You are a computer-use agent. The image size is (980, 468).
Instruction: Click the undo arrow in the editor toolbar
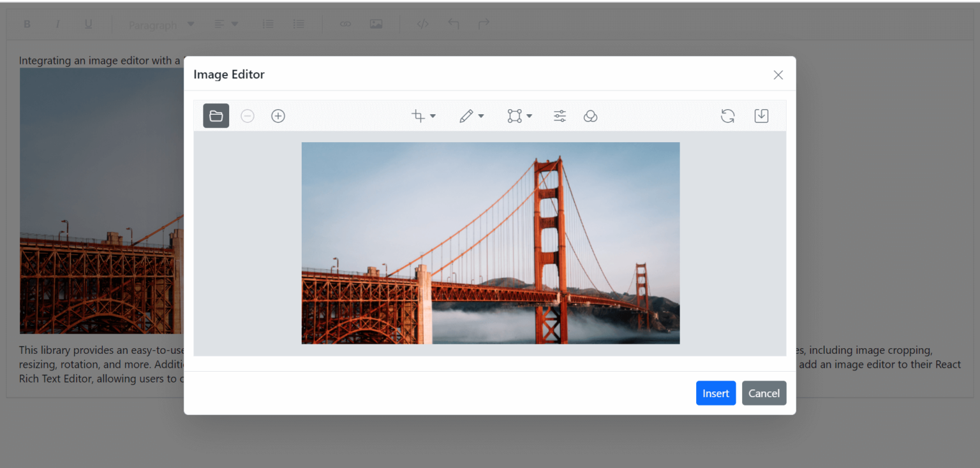point(453,24)
